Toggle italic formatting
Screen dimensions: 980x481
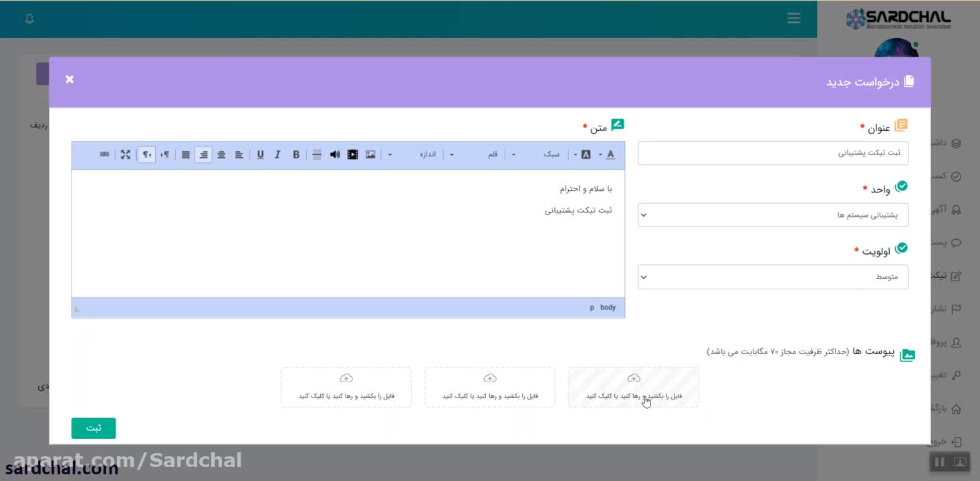278,154
